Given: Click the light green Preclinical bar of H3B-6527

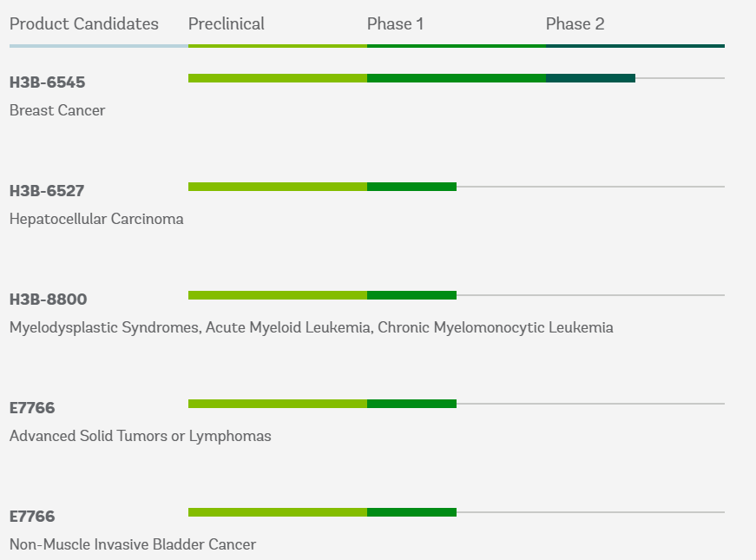Looking at the screenshot, I should pyautogui.click(x=278, y=187).
